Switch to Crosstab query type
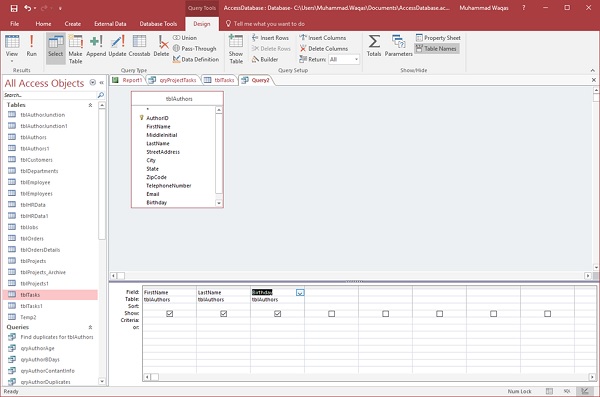Viewport: 600px width, 397px height. (139, 46)
